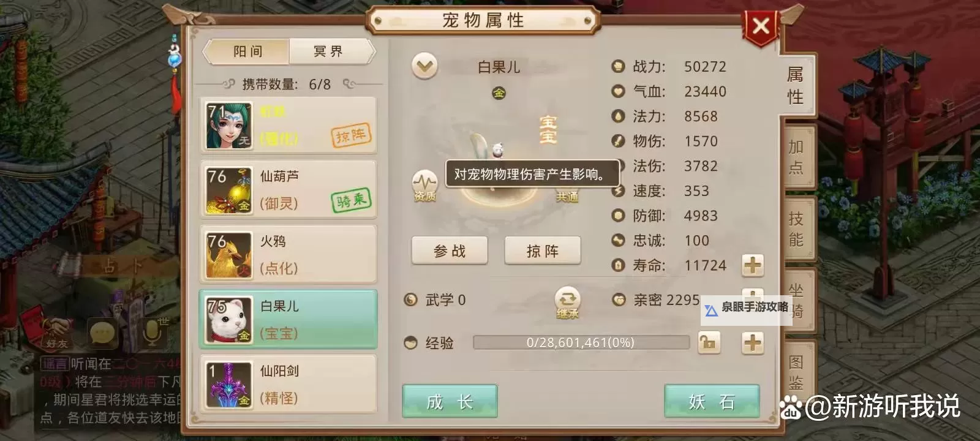Select 火鸦 pet in the list

coord(288,254)
